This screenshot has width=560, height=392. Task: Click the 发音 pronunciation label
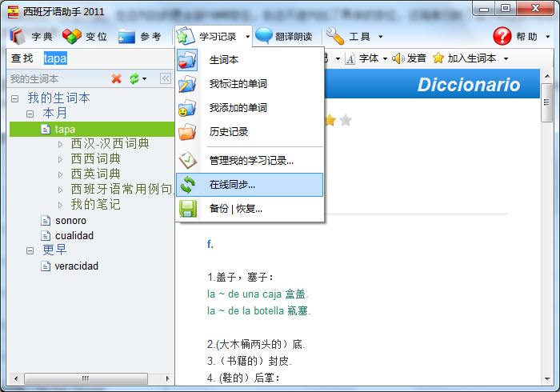(x=417, y=58)
